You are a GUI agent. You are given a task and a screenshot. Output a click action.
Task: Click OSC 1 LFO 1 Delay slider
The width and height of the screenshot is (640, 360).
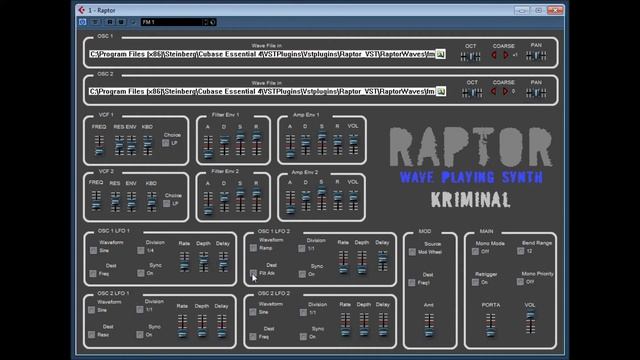click(x=223, y=262)
